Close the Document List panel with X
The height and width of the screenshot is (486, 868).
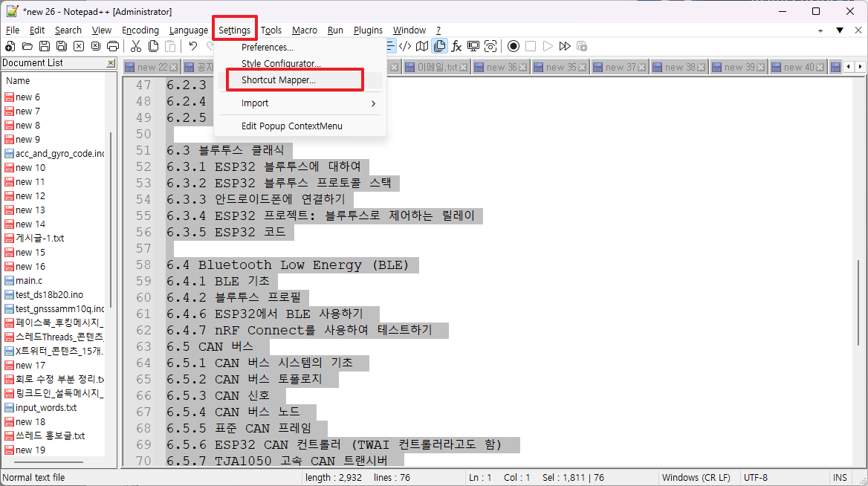(111, 63)
